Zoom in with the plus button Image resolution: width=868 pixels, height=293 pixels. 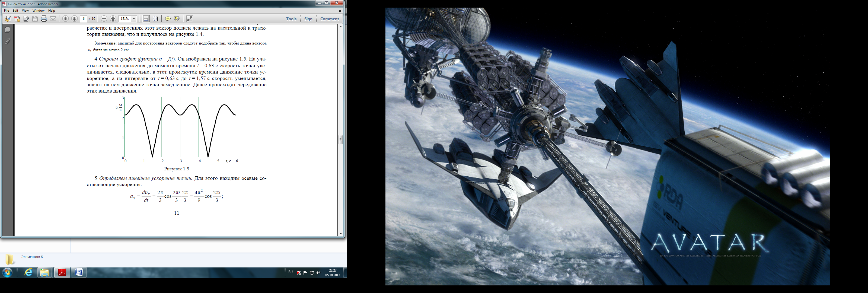pyautogui.click(x=113, y=19)
